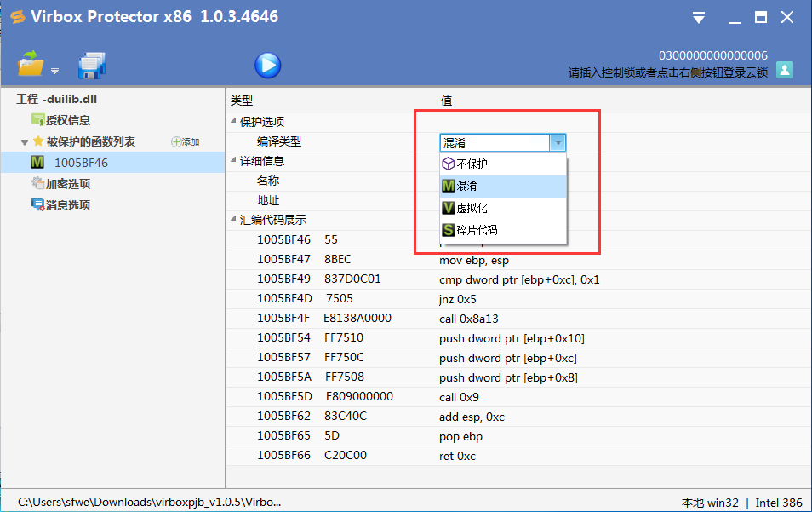Click the gear icon beside 加密选项

click(x=37, y=183)
